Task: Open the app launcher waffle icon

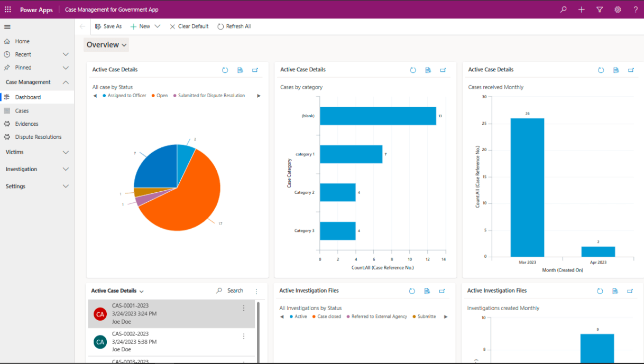Action: point(8,10)
